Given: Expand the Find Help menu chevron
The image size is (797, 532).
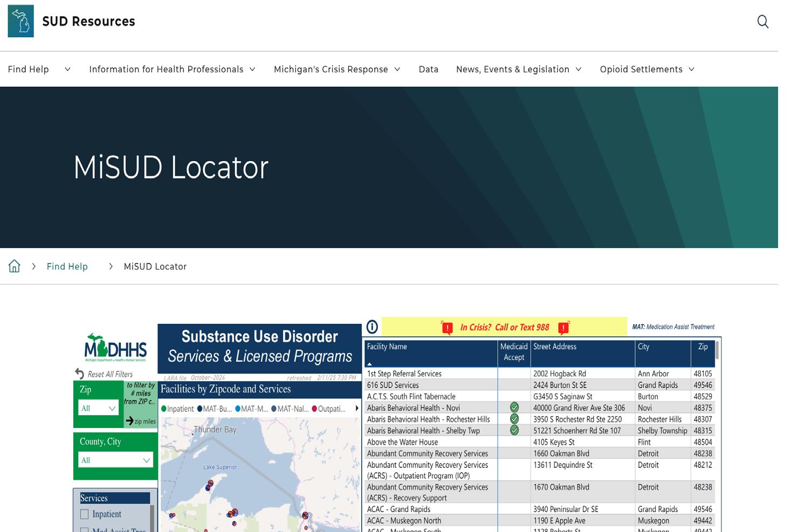Looking at the screenshot, I should point(67,69).
